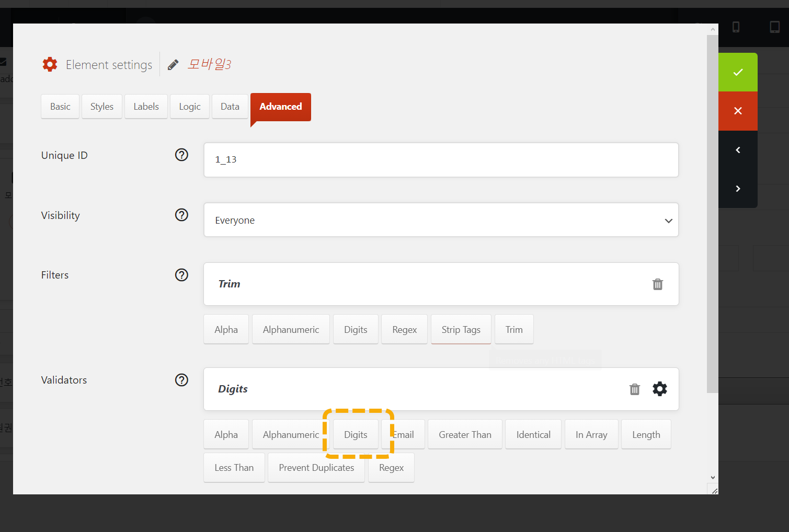The height and width of the screenshot is (532, 789).
Task: Expand the Visibility dropdown showing Everyone
Action: click(x=441, y=220)
